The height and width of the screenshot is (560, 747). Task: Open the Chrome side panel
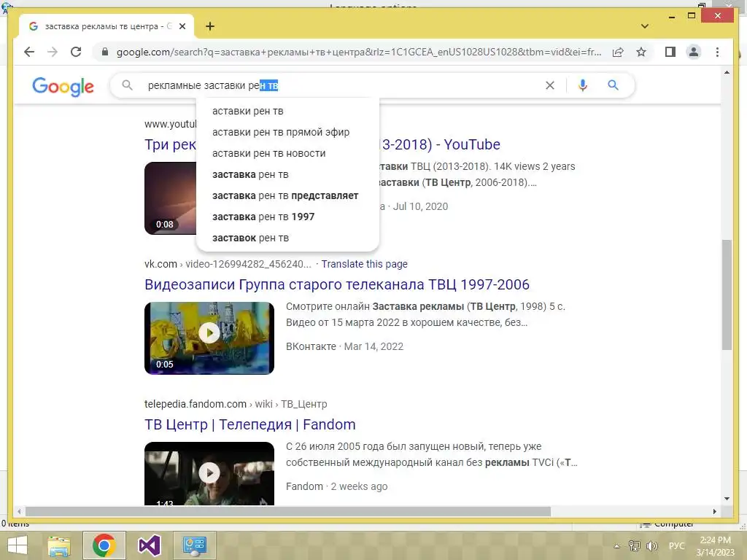pyautogui.click(x=670, y=52)
